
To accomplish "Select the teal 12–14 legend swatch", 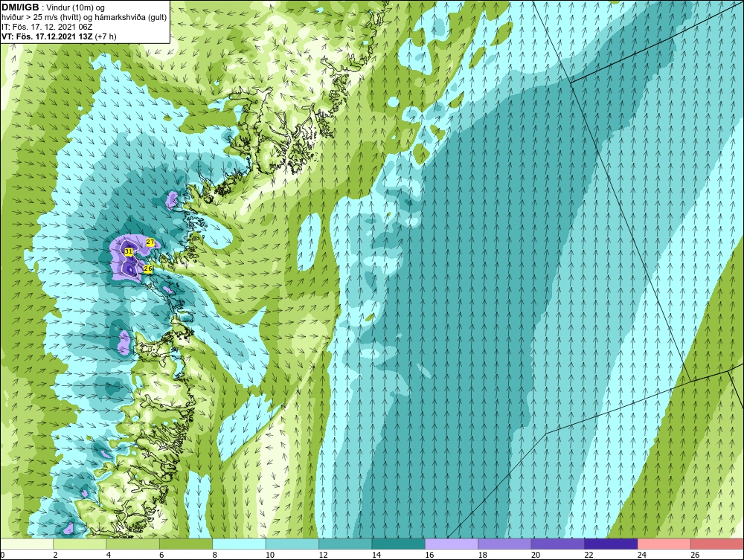I will click(345, 544).
